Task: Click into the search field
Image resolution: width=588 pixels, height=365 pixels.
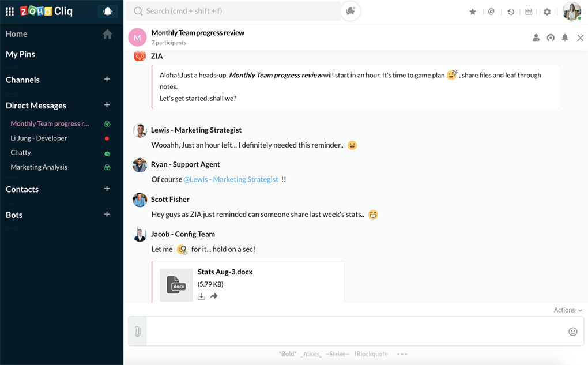Action: coord(236,11)
